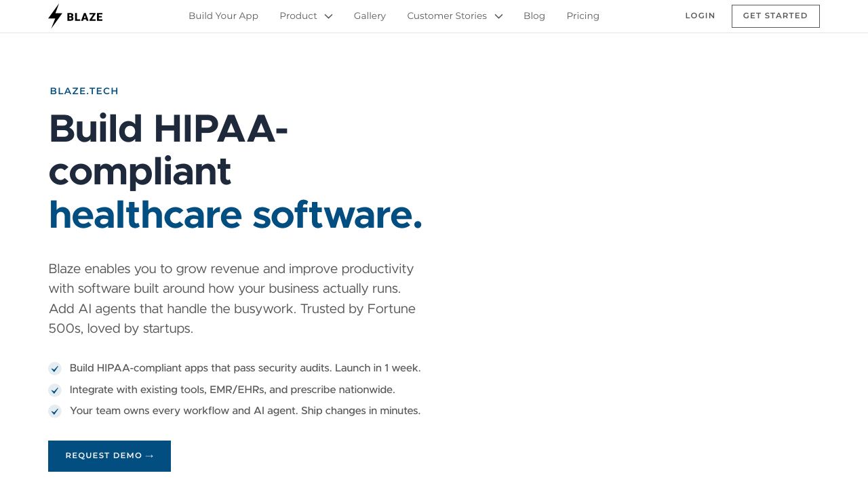Click the Login link

click(x=700, y=16)
